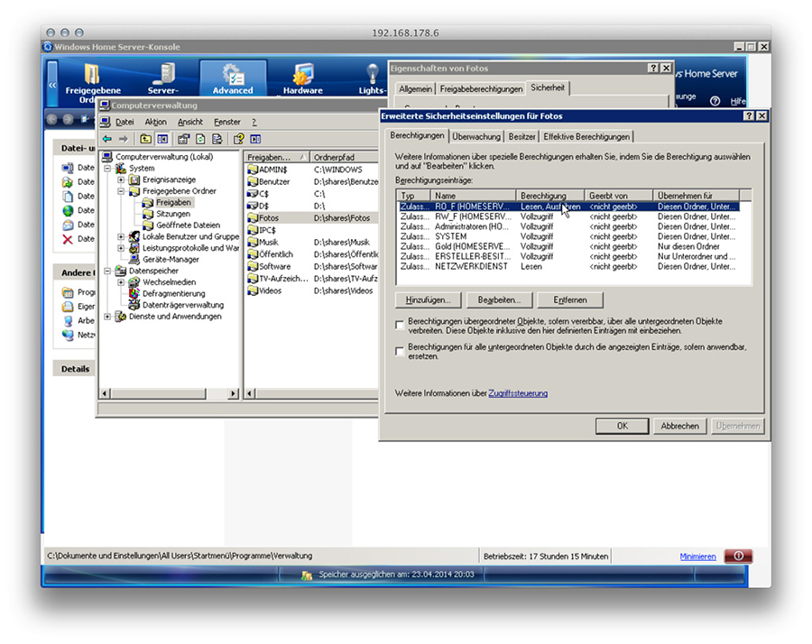This screenshot has width=812, height=644.
Task: Select the D$ share drive icon
Action: pos(253,206)
